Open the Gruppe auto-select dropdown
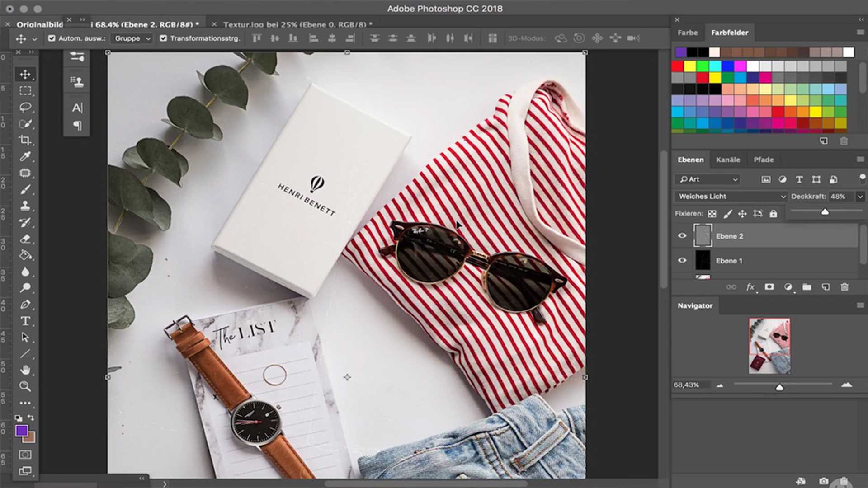Image resolution: width=868 pixels, height=488 pixels. (132, 38)
